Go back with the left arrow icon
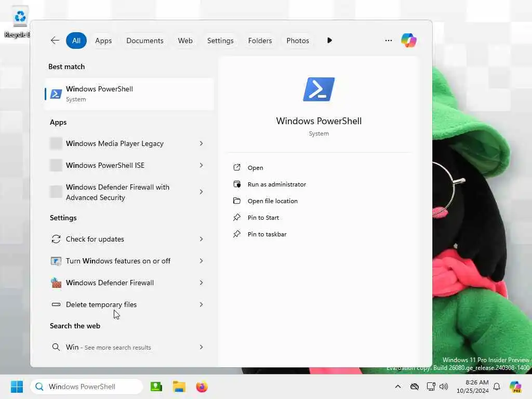This screenshot has width=532, height=399. [55, 41]
